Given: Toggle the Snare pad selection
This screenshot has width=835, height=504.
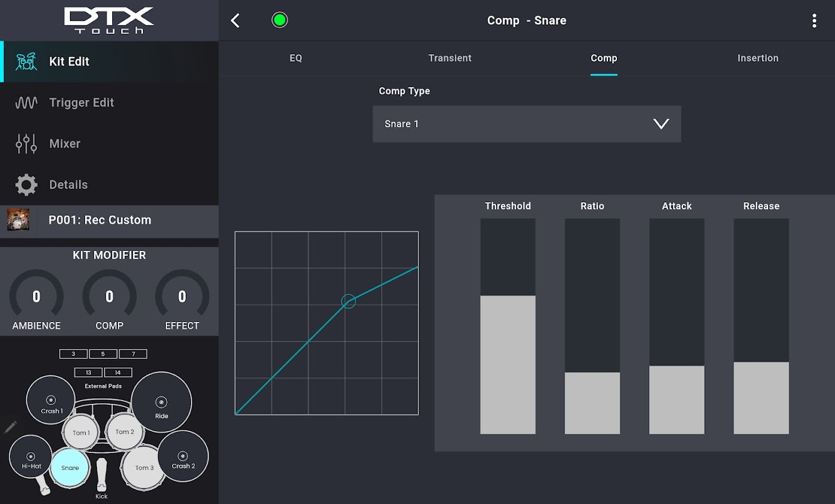Looking at the screenshot, I should point(70,467).
